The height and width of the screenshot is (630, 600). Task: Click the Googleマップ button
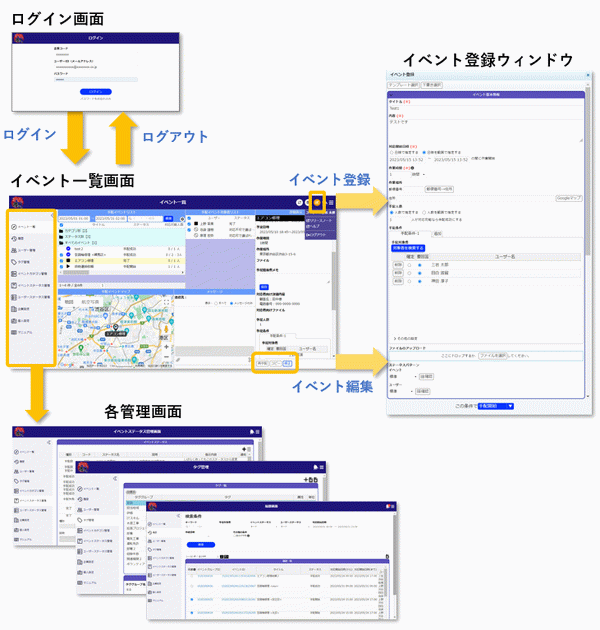click(569, 198)
